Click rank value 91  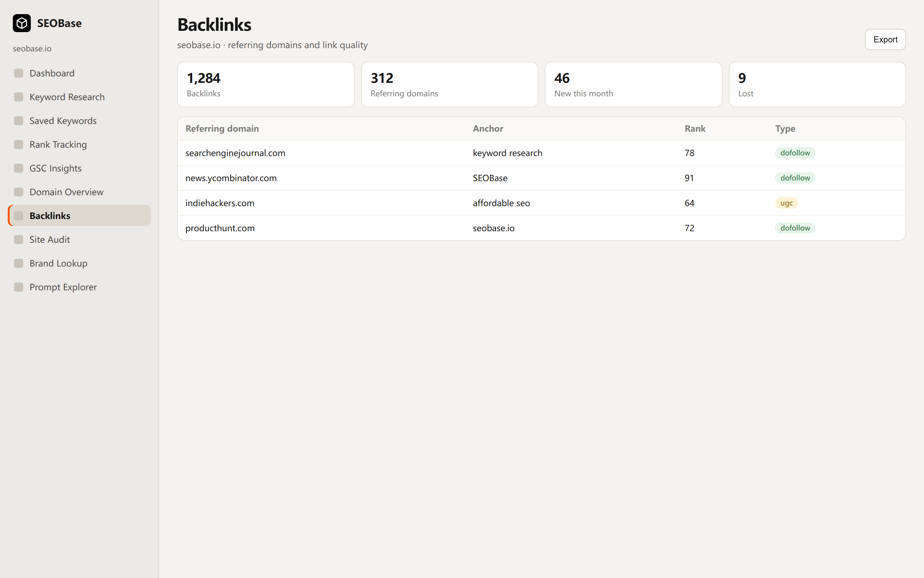(x=689, y=178)
